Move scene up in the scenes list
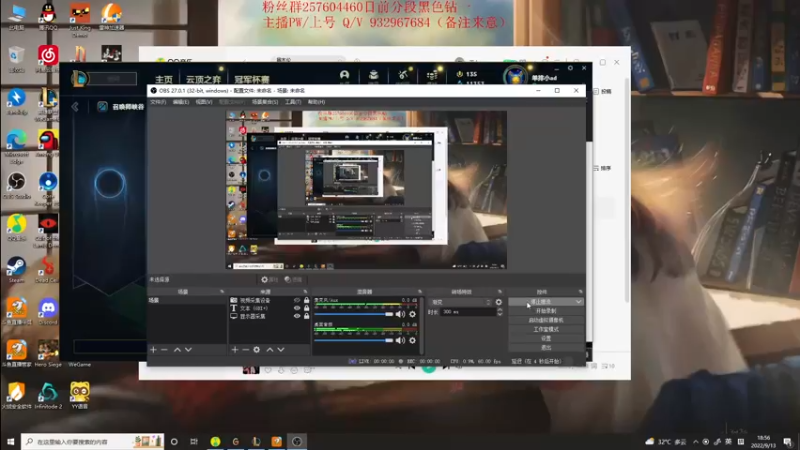The width and height of the screenshot is (800, 450). (177, 349)
